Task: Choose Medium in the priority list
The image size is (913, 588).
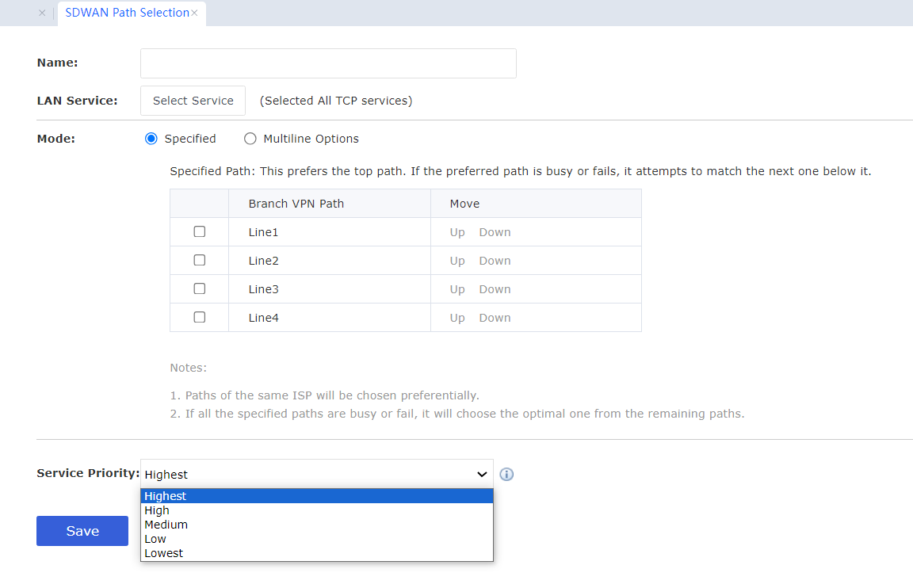Action: (x=166, y=525)
